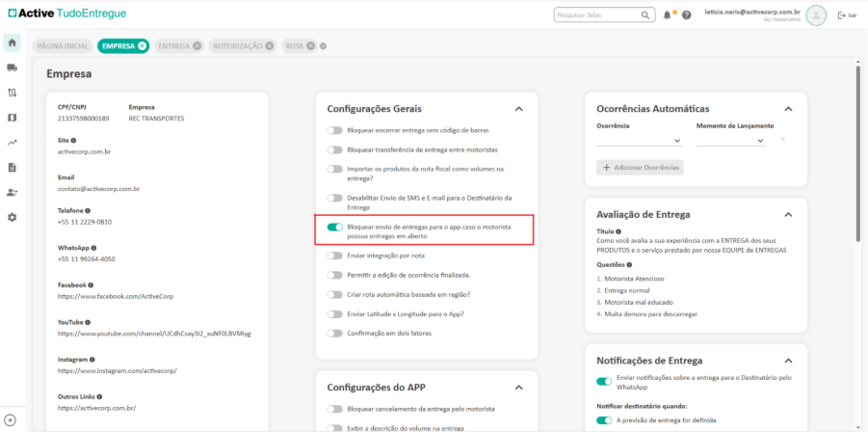Open the Momento de Lançamento dropdown
This screenshot has width=868, height=432.
pyautogui.click(x=731, y=141)
